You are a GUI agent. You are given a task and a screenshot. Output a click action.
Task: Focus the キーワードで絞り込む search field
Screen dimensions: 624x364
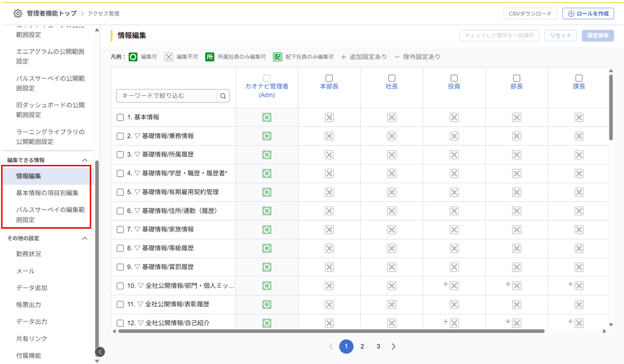(167, 96)
